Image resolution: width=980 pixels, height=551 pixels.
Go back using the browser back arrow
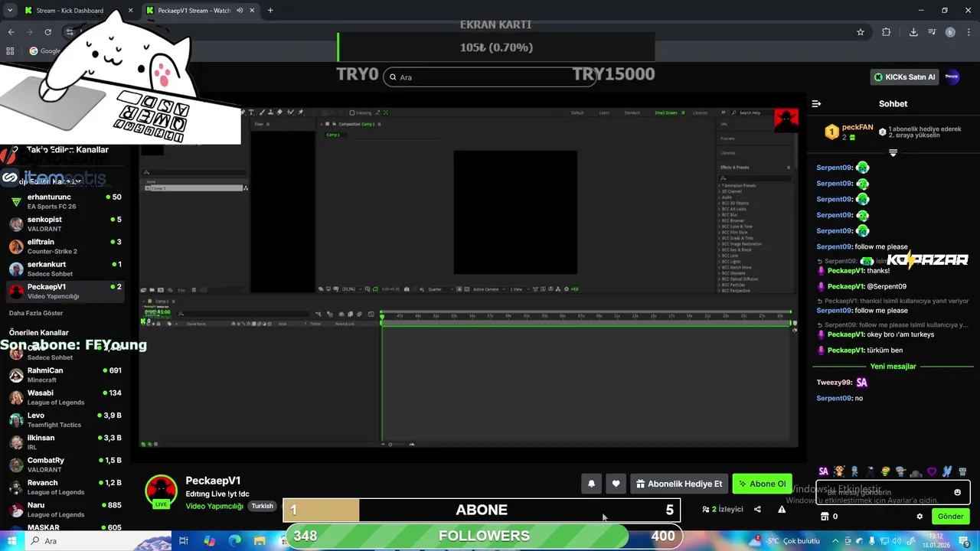11,32
